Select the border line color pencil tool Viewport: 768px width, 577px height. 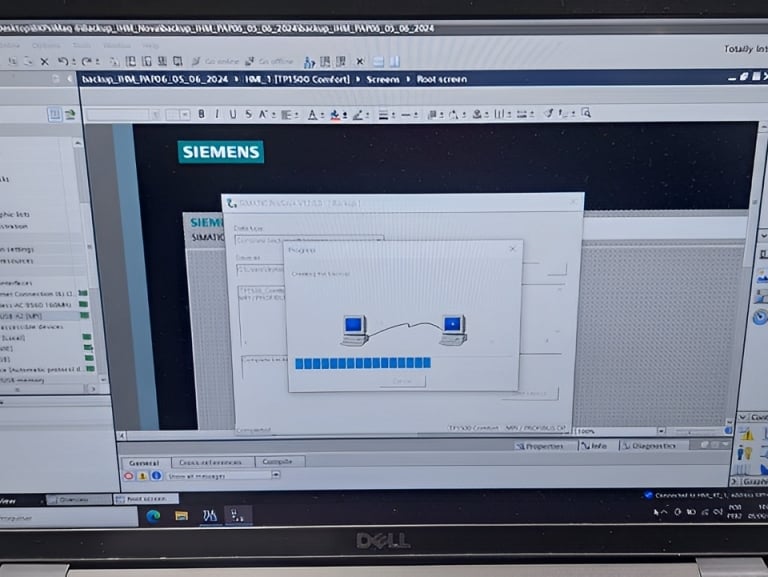(x=358, y=115)
